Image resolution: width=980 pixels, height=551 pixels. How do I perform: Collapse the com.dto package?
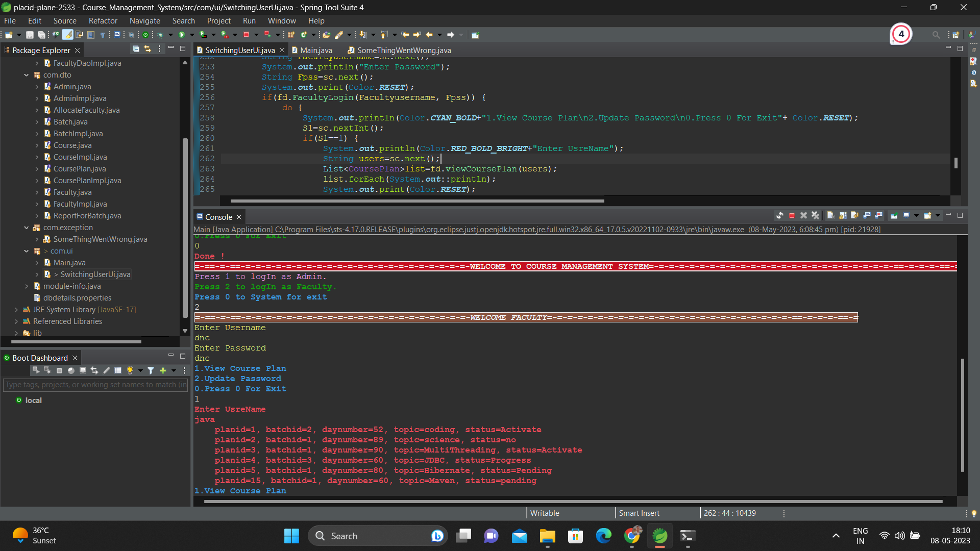coord(27,74)
